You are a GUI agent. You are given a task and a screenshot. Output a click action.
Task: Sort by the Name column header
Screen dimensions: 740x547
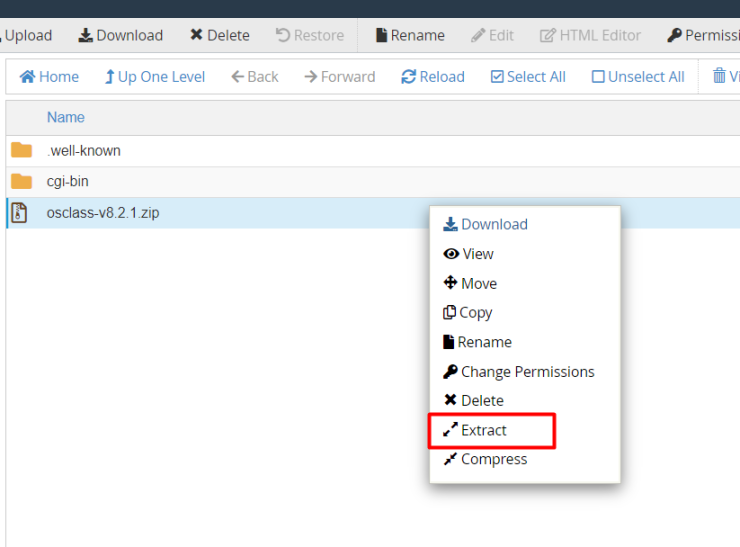point(66,117)
